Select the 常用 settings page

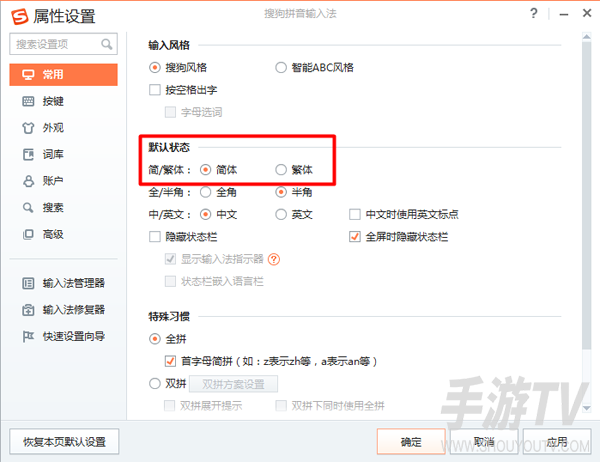63,75
